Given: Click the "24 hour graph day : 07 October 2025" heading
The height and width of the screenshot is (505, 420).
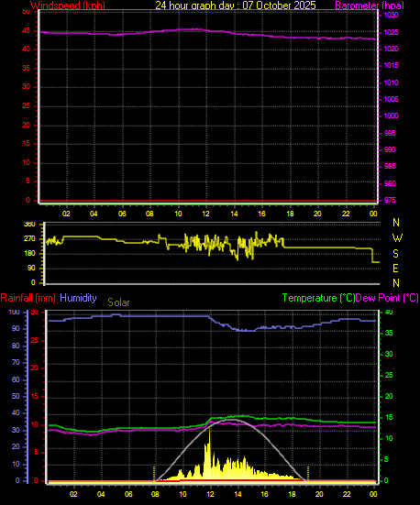Looking at the screenshot, I should pyautogui.click(x=236, y=5).
